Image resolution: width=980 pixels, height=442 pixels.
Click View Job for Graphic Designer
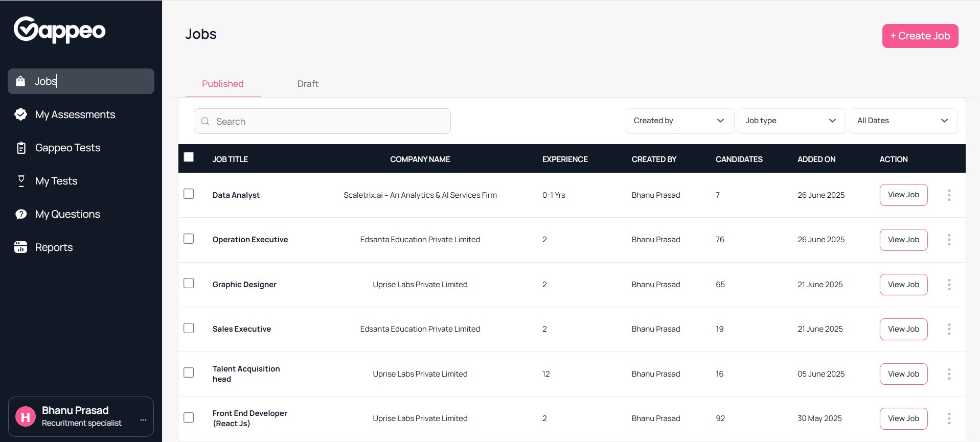[x=903, y=285]
